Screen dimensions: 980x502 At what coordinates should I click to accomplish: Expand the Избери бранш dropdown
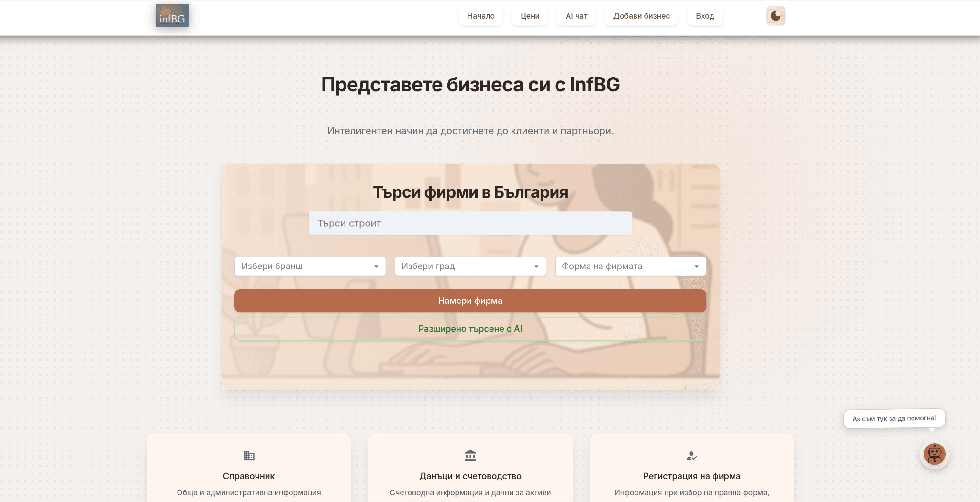(x=310, y=266)
